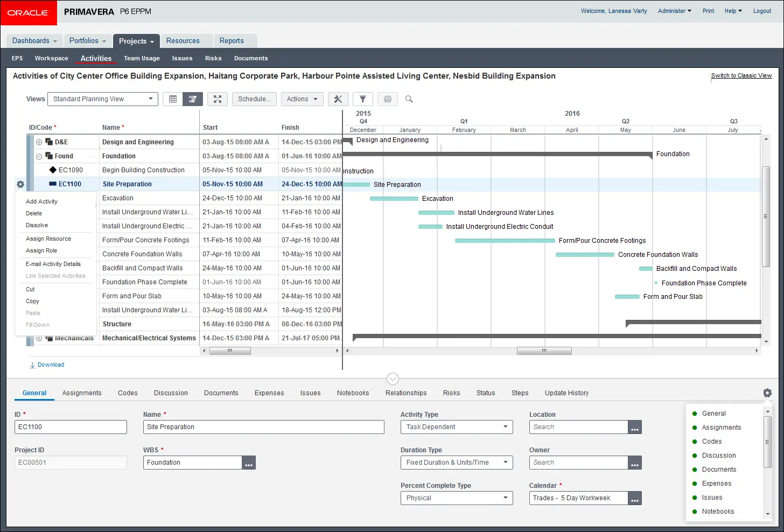The height and width of the screenshot is (532, 784).
Task: Click the gear icon beside row EC1100
Action: pos(20,184)
